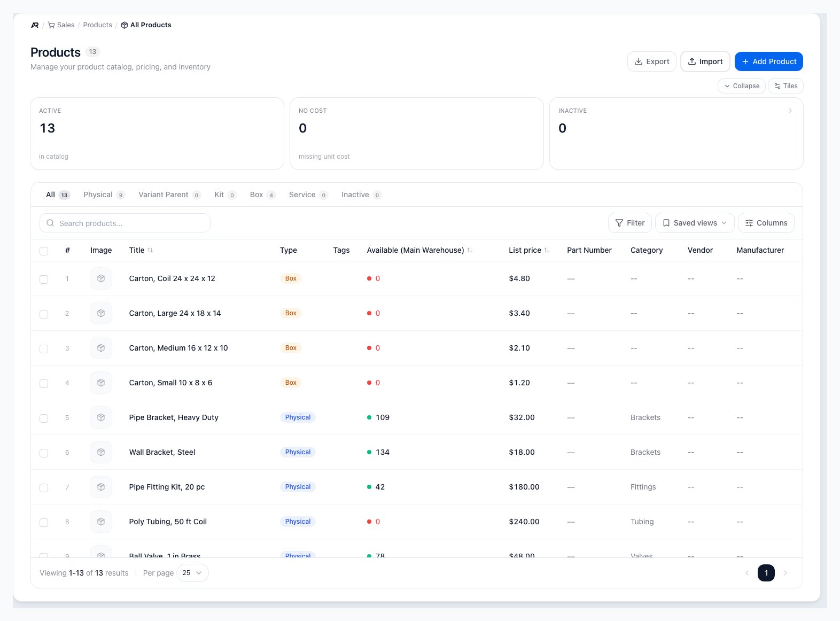Open the Kit tab
This screenshot has height=621, width=840.
click(225, 195)
